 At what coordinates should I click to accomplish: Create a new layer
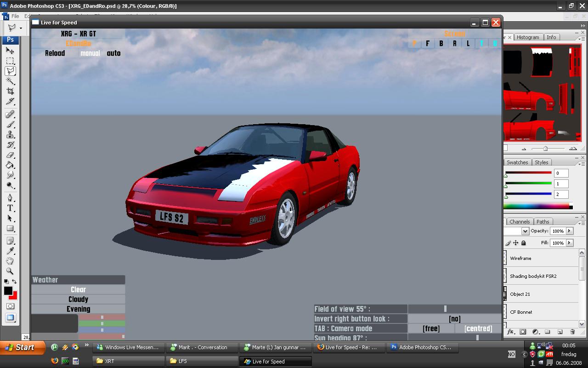[x=560, y=332]
